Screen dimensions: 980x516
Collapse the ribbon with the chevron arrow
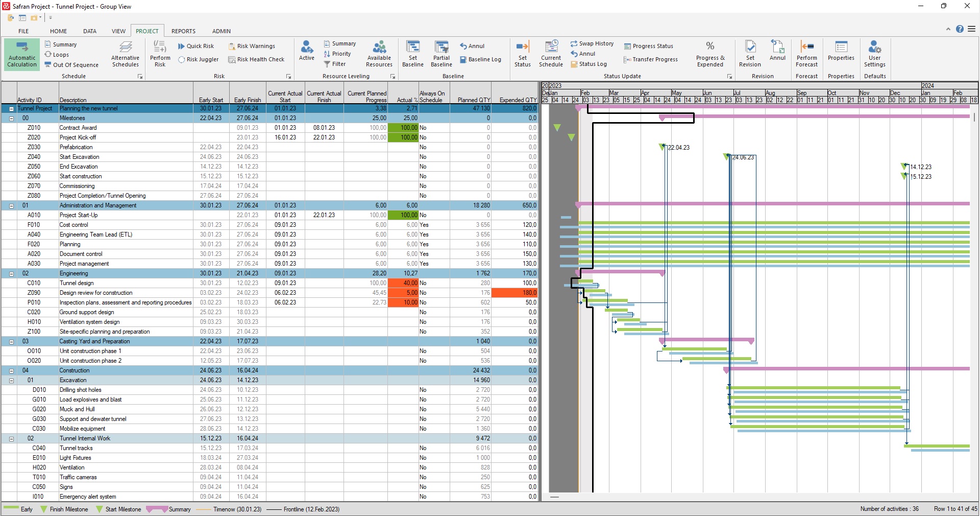[948, 29]
